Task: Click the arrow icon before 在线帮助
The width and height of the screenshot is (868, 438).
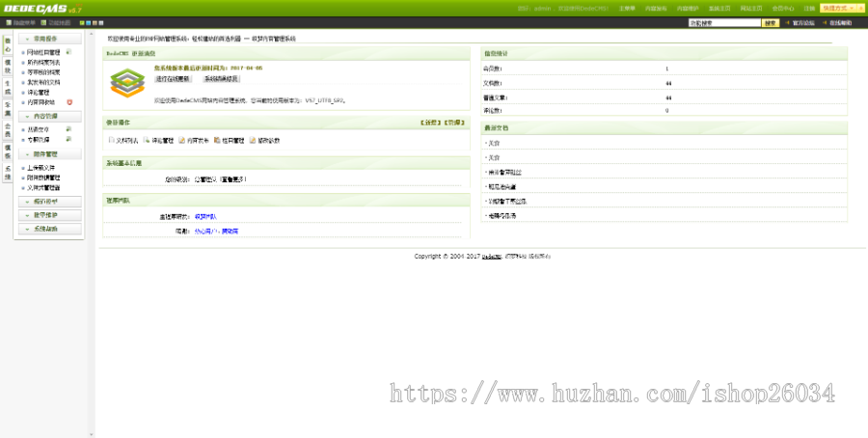Action: click(x=825, y=23)
